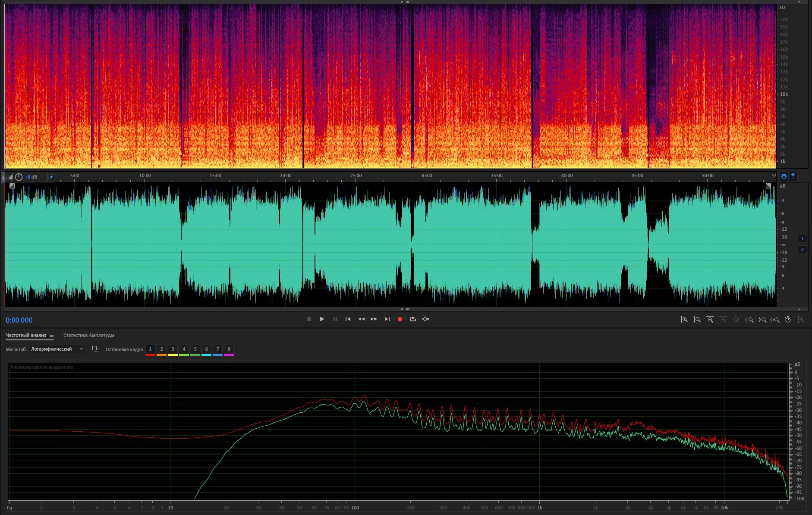This screenshot has height=515, width=812.
Task: Click frame hold button 8
Action: tap(229, 349)
